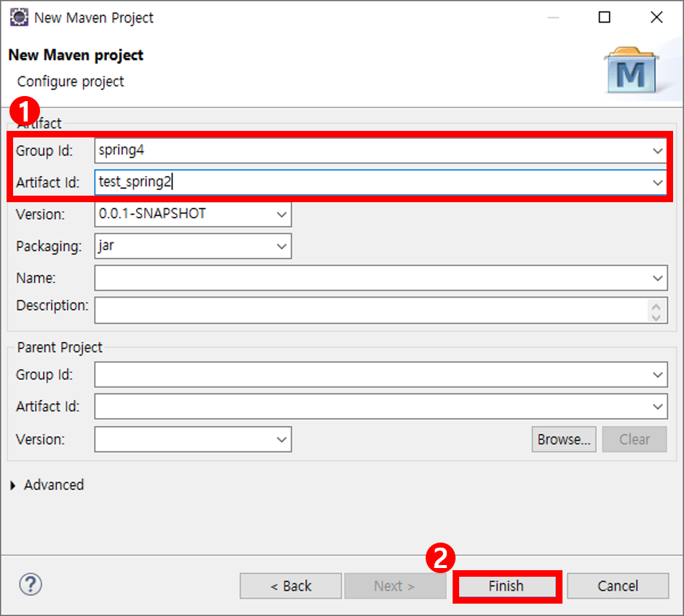Screen dimensions: 684x616
Task: Open Parent Project Version dropdown
Action: 282,439
